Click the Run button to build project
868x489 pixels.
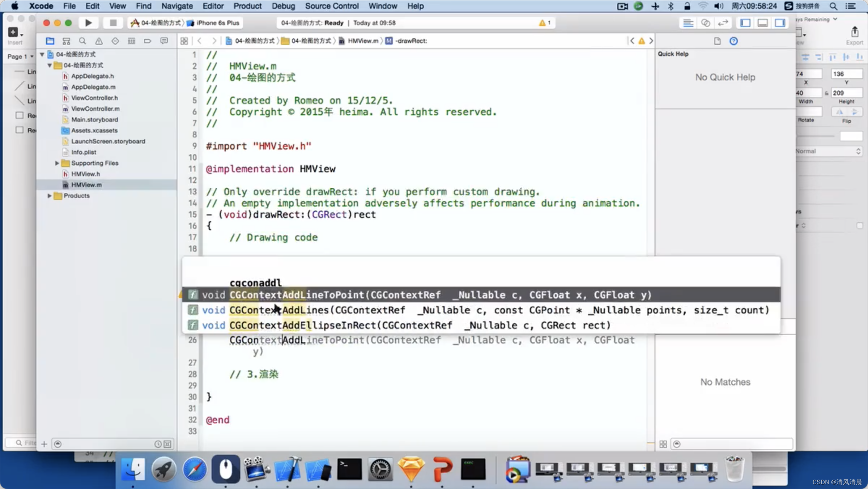click(88, 23)
